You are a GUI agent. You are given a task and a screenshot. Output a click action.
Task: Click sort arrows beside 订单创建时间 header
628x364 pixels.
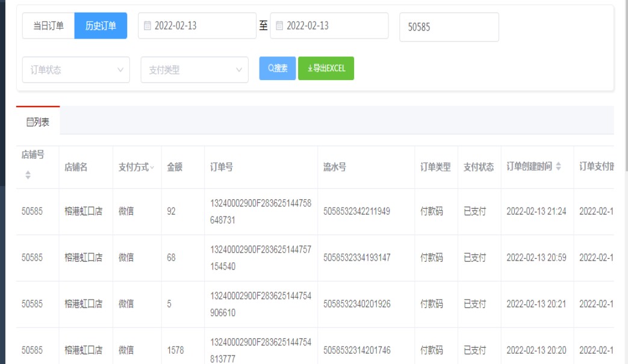click(558, 167)
